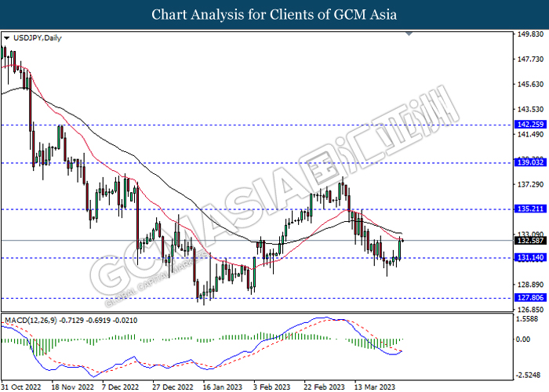Click the 126.850 price axis value
549x392 pixels.
pos(530,310)
